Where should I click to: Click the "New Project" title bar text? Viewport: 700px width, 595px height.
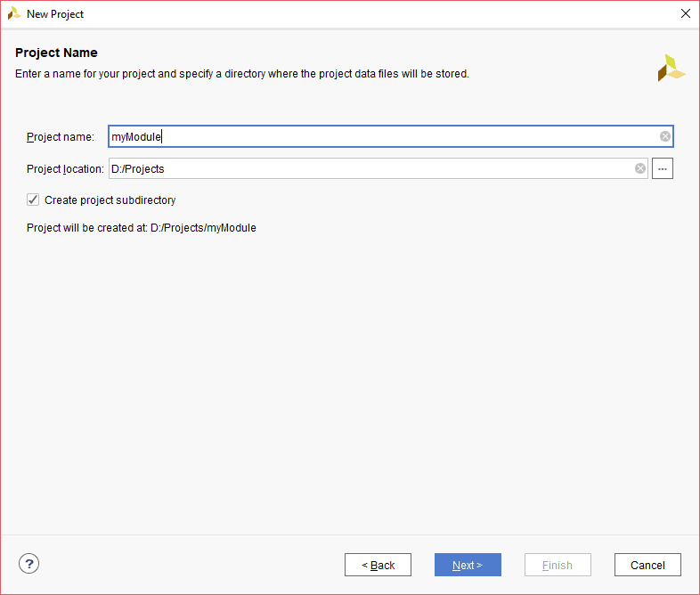pos(55,14)
